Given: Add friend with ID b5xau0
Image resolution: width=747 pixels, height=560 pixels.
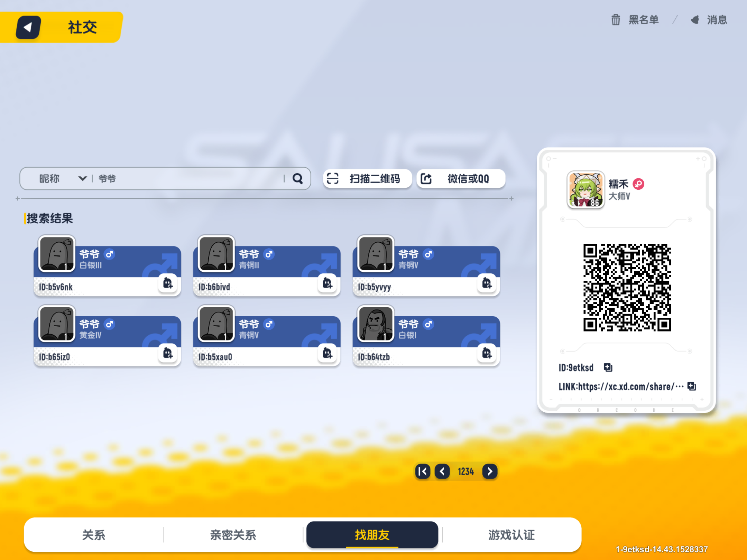Looking at the screenshot, I should point(327,353).
